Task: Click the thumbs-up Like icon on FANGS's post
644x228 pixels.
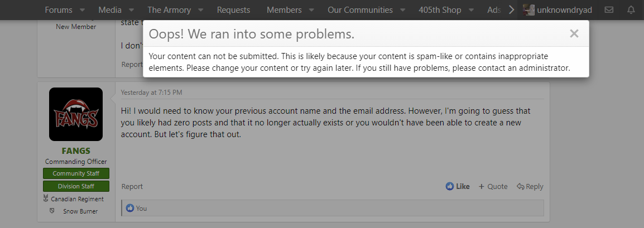Action: point(450,187)
